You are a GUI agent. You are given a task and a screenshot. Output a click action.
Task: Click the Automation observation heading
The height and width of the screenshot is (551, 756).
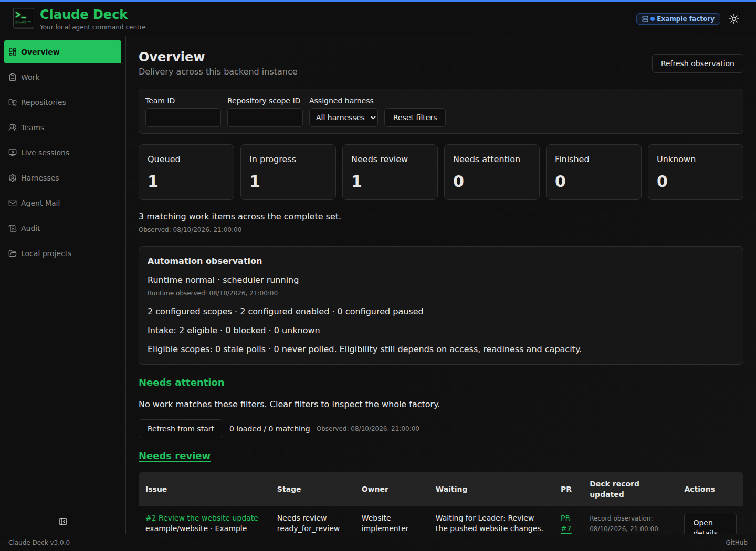tap(205, 261)
